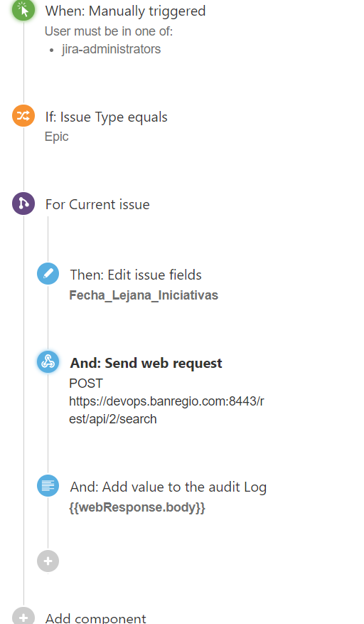
Task: Click the green manual trigger icon
Action: (23, 9)
